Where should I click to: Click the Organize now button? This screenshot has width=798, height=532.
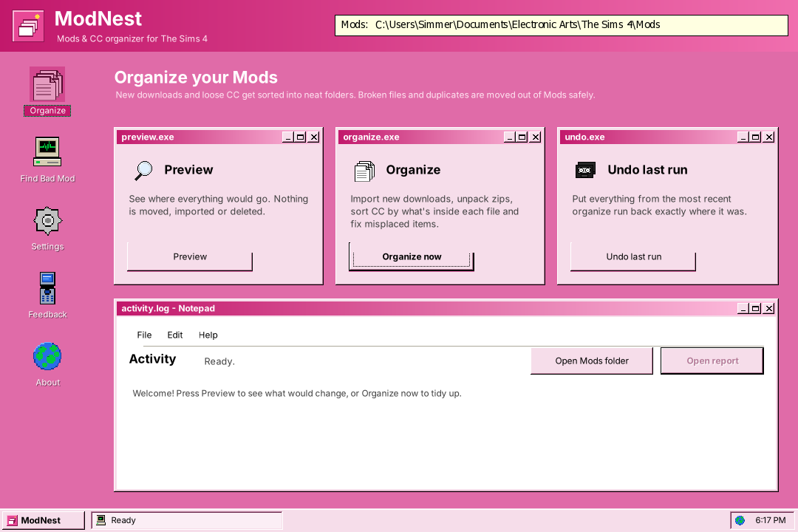pyautogui.click(x=412, y=256)
